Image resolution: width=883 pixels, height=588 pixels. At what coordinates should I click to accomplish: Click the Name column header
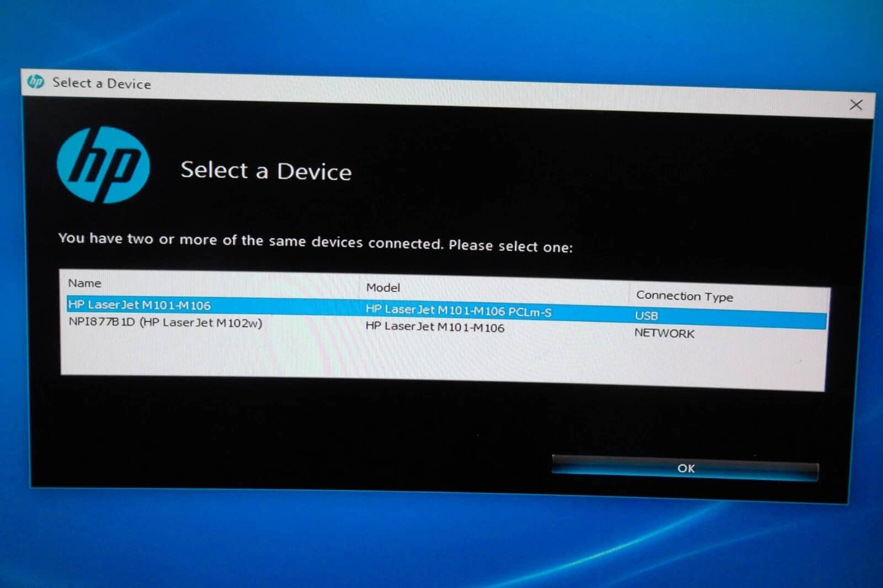pyautogui.click(x=84, y=283)
